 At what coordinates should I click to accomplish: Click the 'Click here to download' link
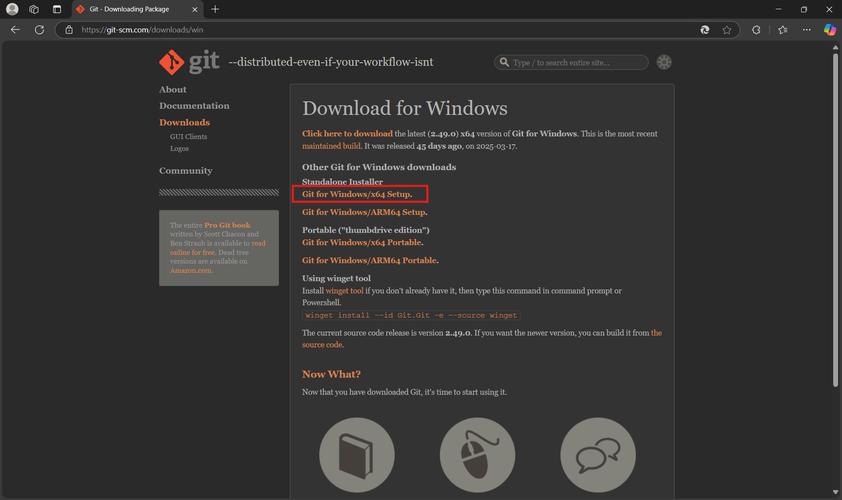pos(347,134)
